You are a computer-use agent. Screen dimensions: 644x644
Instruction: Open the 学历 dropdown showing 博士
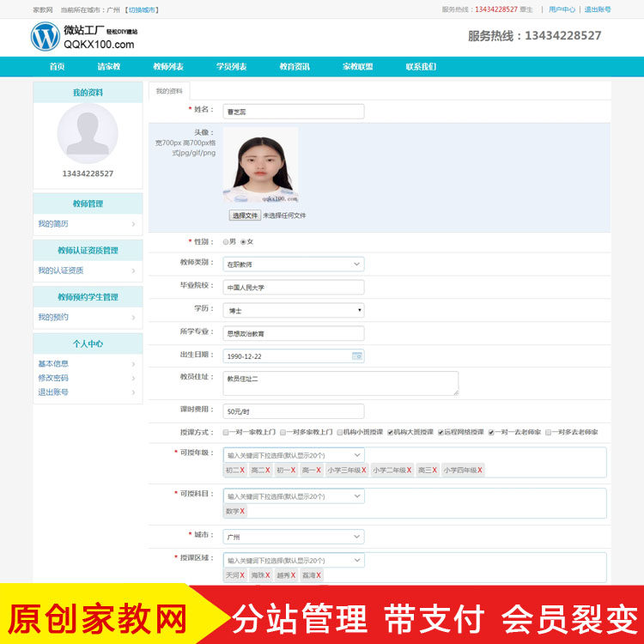click(x=294, y=311)
